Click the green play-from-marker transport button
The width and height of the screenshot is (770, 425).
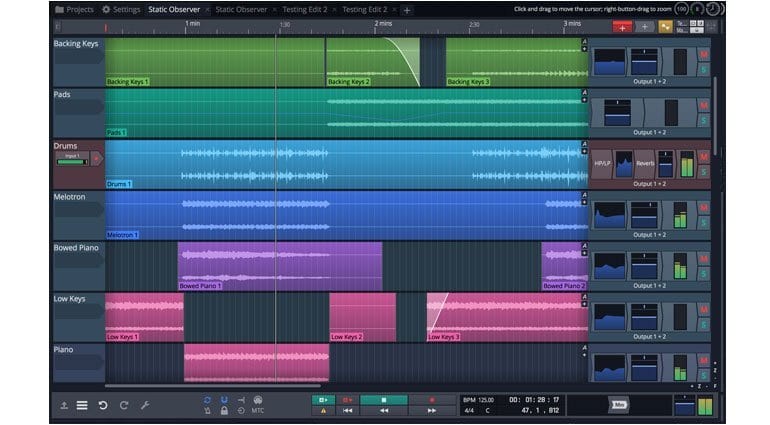coord(323,400)
